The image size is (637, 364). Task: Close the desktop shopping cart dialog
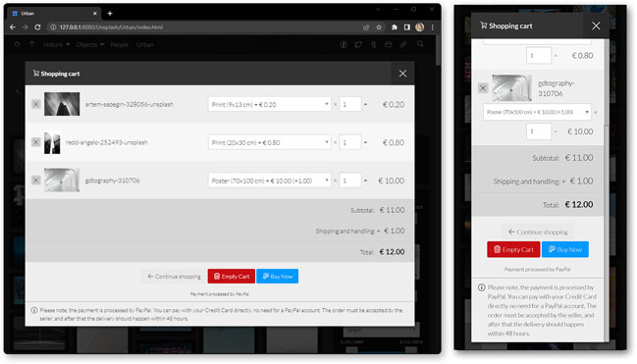[402, 74]
